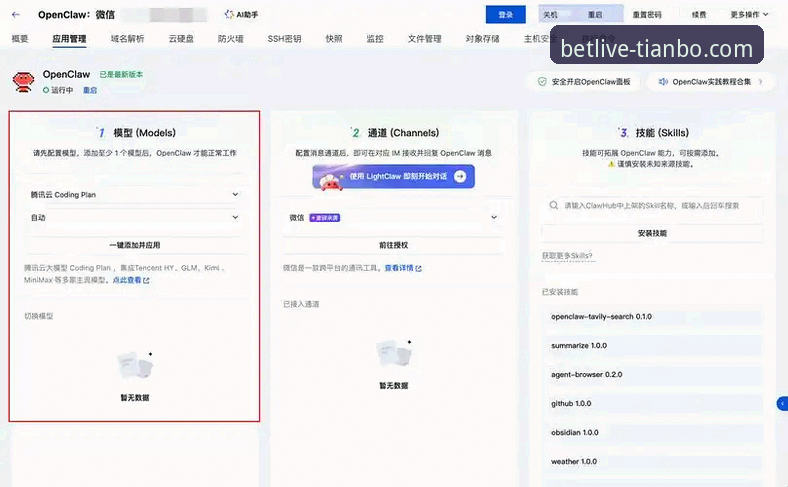Viewport: 788px width, 487px height.
Task: Focus the ClawHub skill search input
Action: pyautogui.click(x=652, y=206)
